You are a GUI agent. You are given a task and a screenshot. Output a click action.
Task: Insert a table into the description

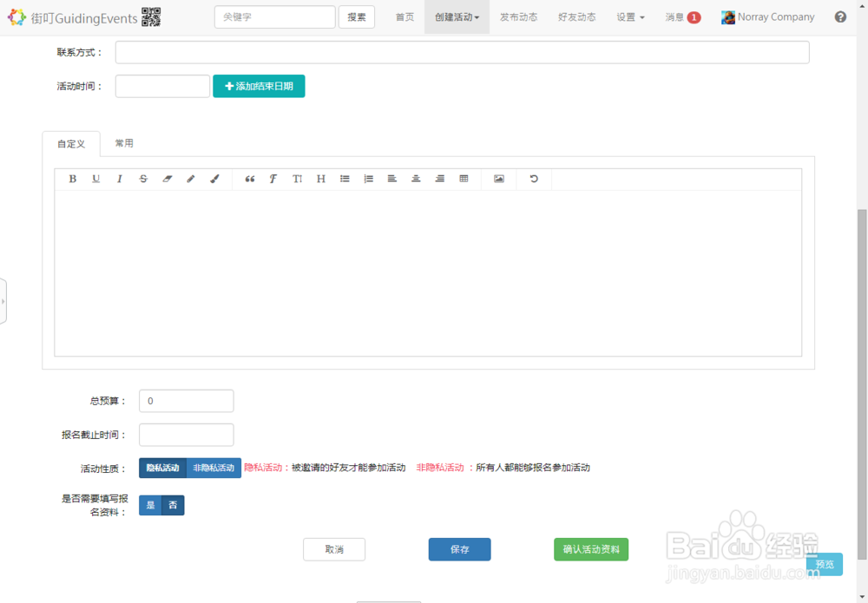(464, 179)
